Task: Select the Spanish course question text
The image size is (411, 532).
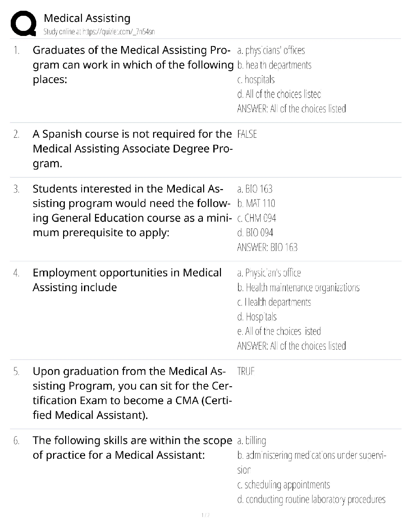Action: tap(132, 148)
